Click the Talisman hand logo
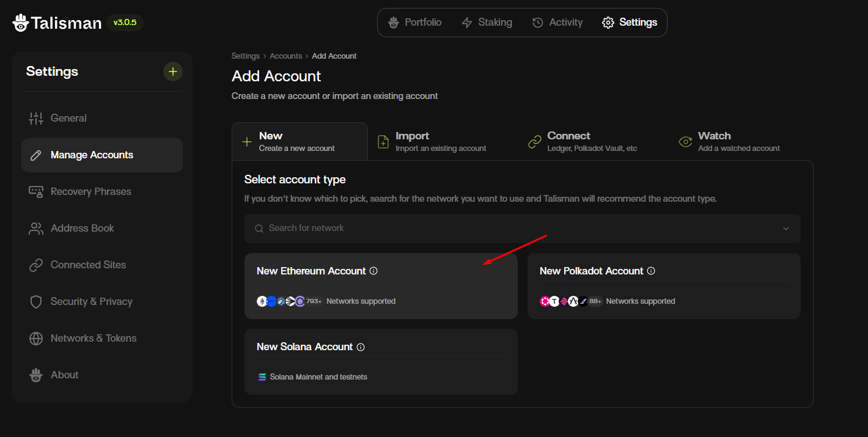The height and width of the screenshot is (437, 868). click(x=20, y=22)
